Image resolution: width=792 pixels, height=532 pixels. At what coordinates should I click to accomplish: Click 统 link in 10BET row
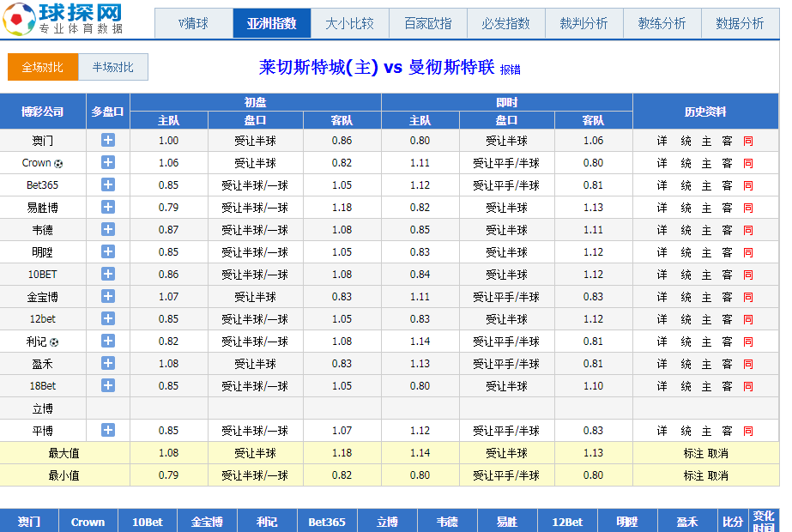click(x=686, y=275)
